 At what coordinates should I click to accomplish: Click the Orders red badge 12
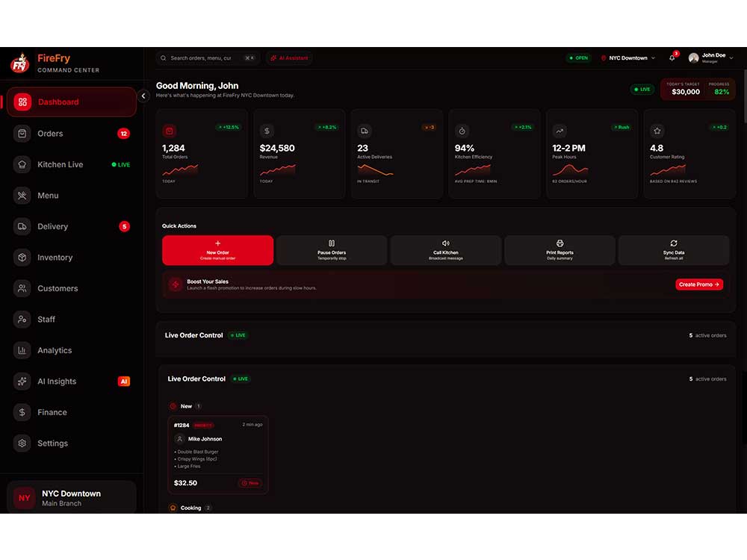point(124,134)
